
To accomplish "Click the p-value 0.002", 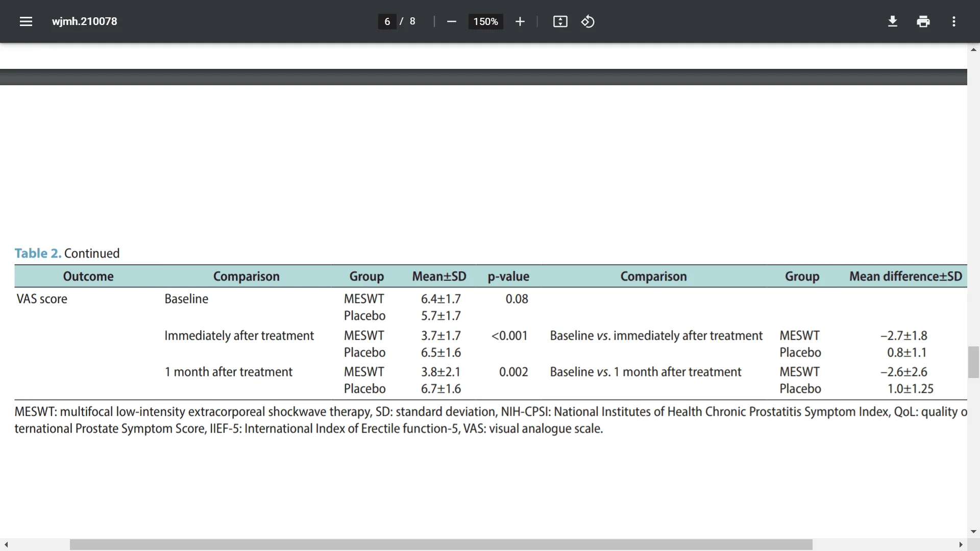I will tap(513, 371).
